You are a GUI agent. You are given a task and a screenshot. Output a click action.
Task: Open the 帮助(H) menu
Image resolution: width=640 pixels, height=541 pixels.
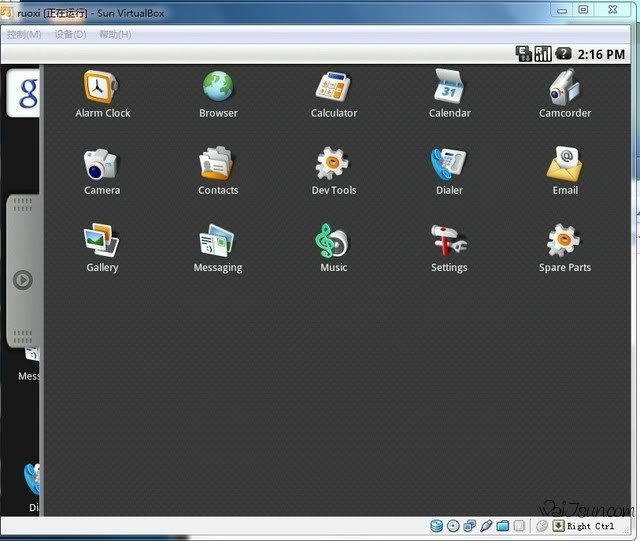click(115, 34)
